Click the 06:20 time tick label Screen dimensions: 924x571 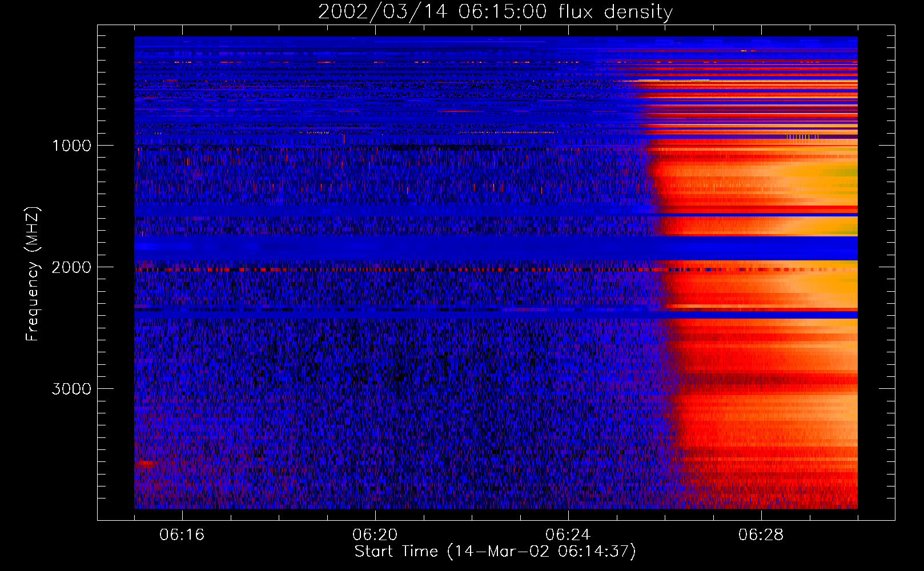click(375, 535)
